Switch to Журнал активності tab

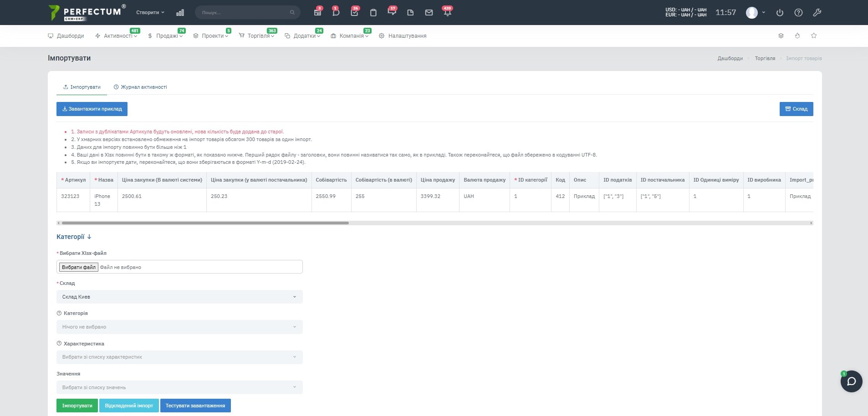point(140,87)
